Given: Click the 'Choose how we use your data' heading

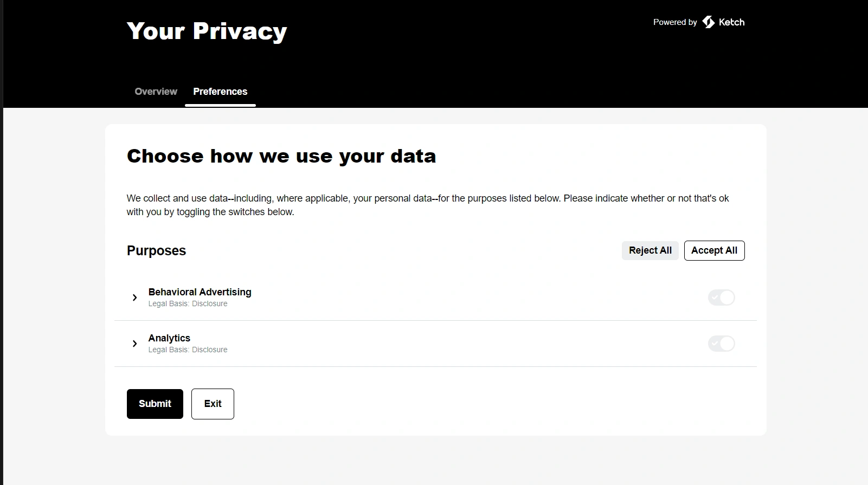Looking at the screenshot, I should tap(281, 156).
